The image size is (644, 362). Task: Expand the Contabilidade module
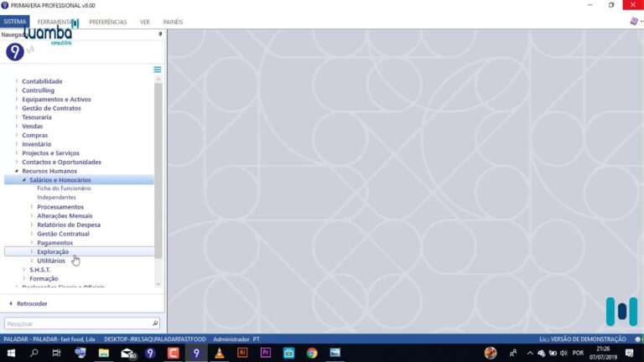pyautogui.click(x=17, y=81)
